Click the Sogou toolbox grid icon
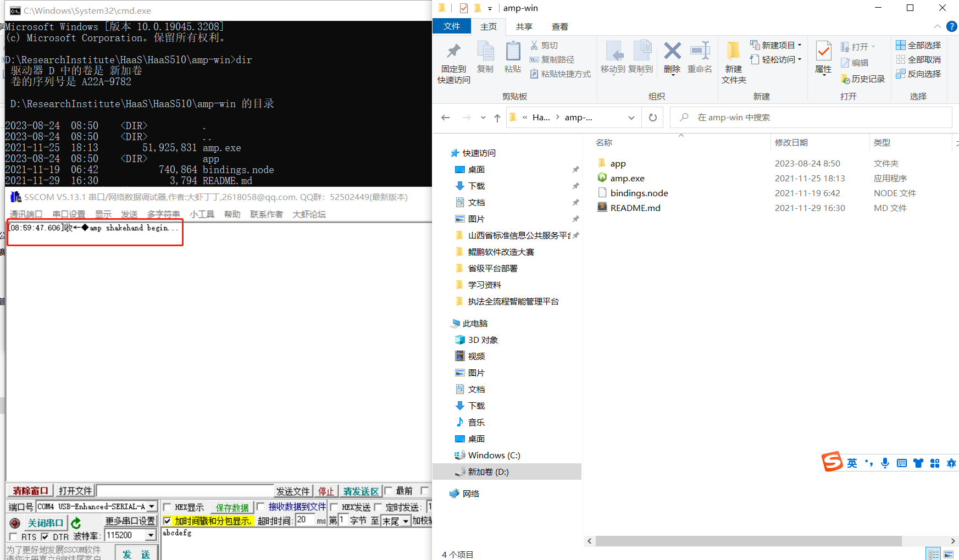This screenshot has height=560, width=959. click(x=935, y=463)
